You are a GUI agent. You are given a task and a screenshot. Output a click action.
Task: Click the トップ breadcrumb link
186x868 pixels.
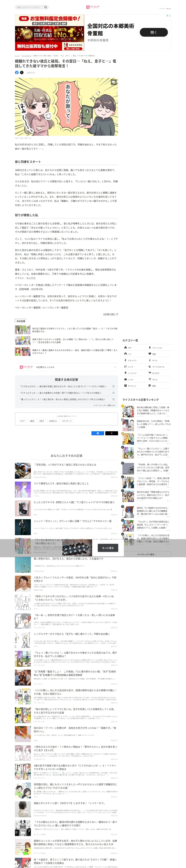click(x=17, y=56)
